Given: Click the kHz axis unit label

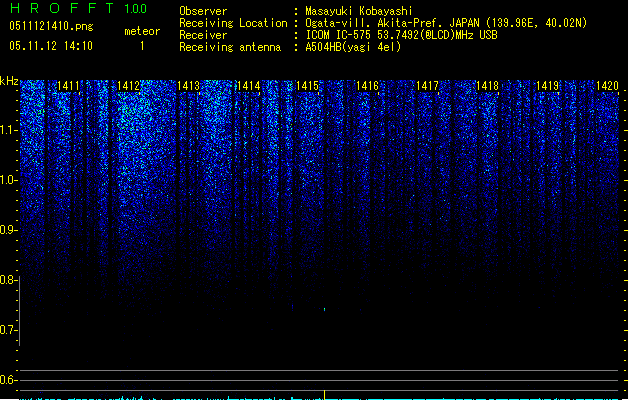Looking at the screenshot, I should (x=9, y=81).
